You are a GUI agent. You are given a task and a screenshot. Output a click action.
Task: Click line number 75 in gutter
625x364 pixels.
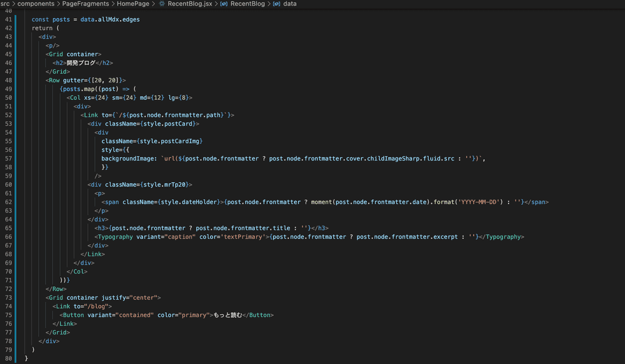click(8, 315)
